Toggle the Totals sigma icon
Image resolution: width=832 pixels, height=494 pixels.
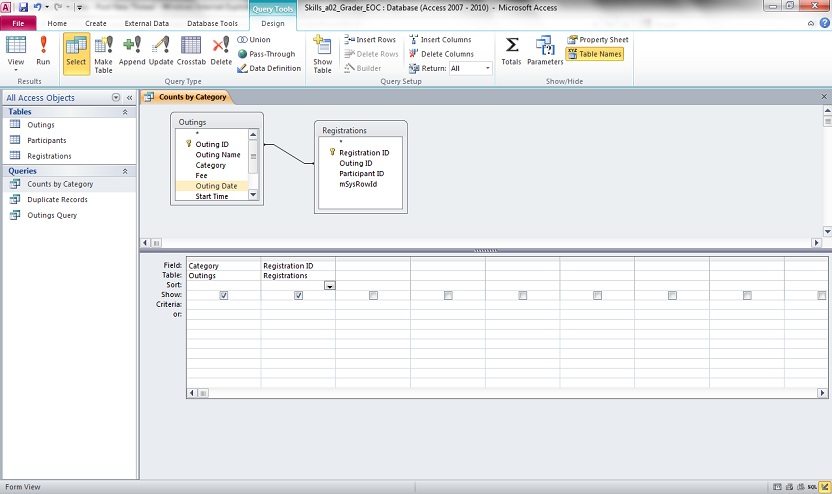pyautogui.click(x=511, y=50)
